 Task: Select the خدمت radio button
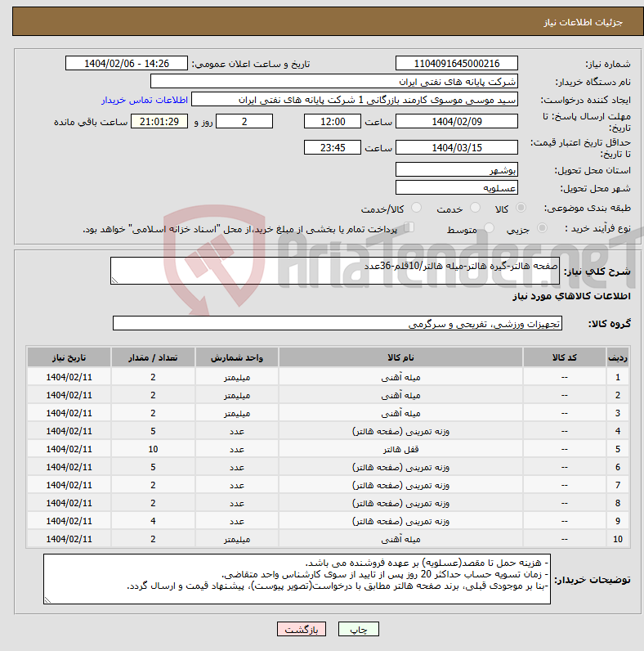[x=475, y=208]
